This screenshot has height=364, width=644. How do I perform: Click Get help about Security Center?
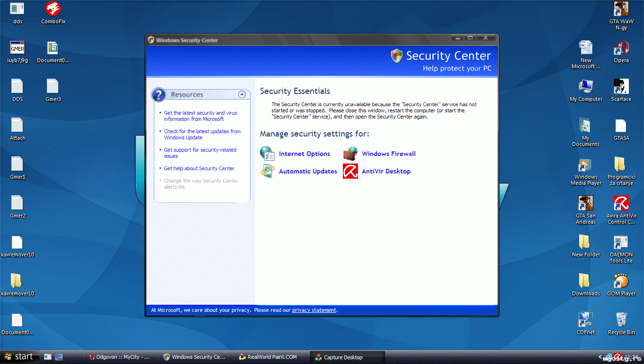(x=199, y=168)
